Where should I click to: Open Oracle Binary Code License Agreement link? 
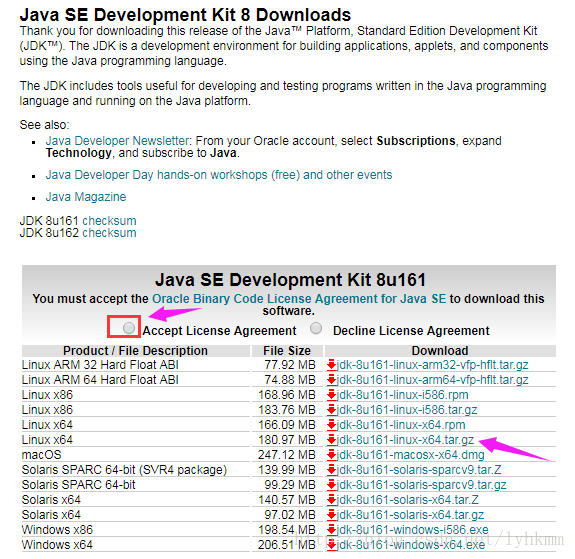pos(299,299)
